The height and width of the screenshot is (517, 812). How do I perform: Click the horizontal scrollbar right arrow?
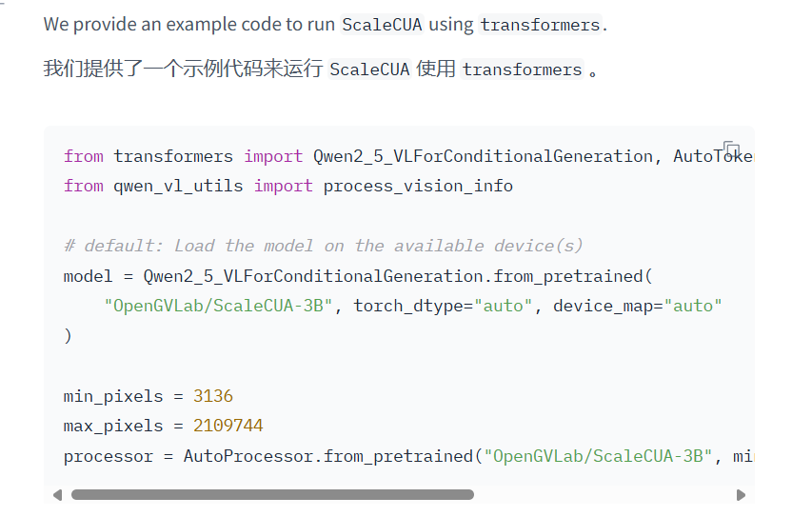pos(741,495)
